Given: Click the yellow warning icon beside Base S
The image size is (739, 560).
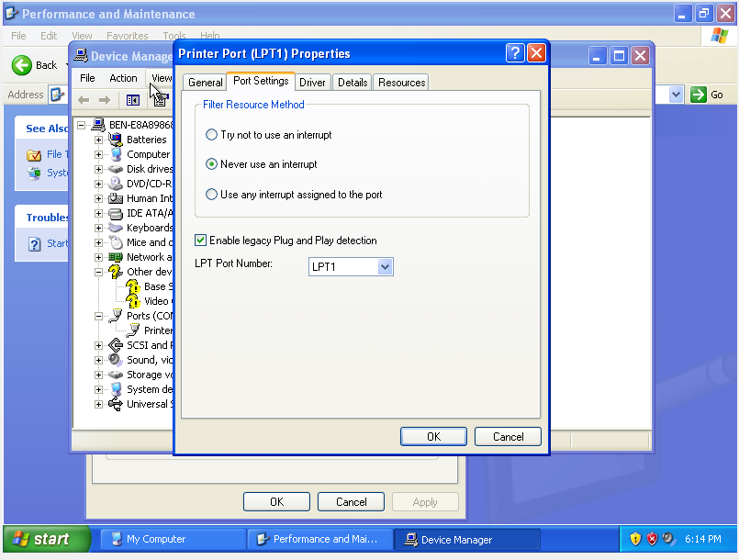Looking at the screenshot, I should pyautogui.click(x=133, y=286).
